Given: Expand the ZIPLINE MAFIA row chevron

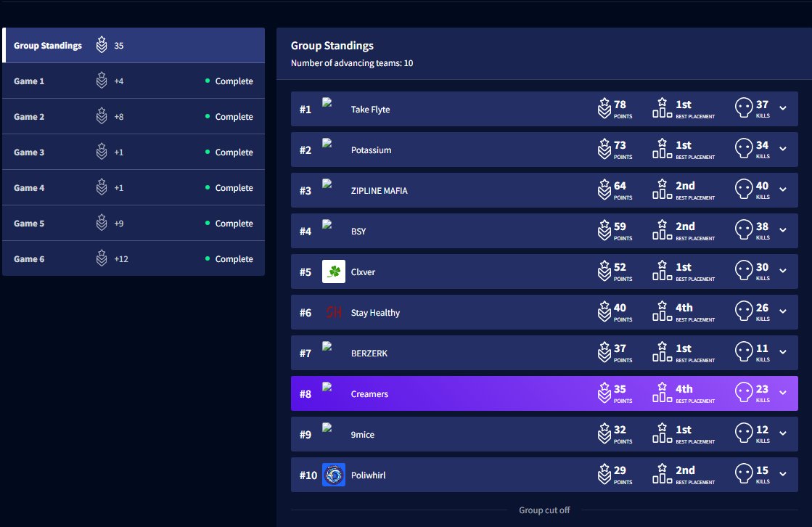Looking at the screenshot, I should pyautogui.click(x=783, y=189).
